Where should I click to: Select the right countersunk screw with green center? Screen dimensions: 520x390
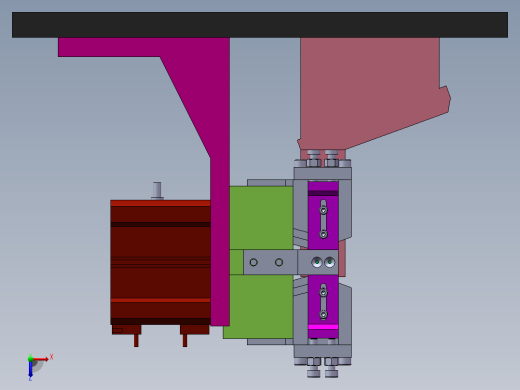(330, 262)
